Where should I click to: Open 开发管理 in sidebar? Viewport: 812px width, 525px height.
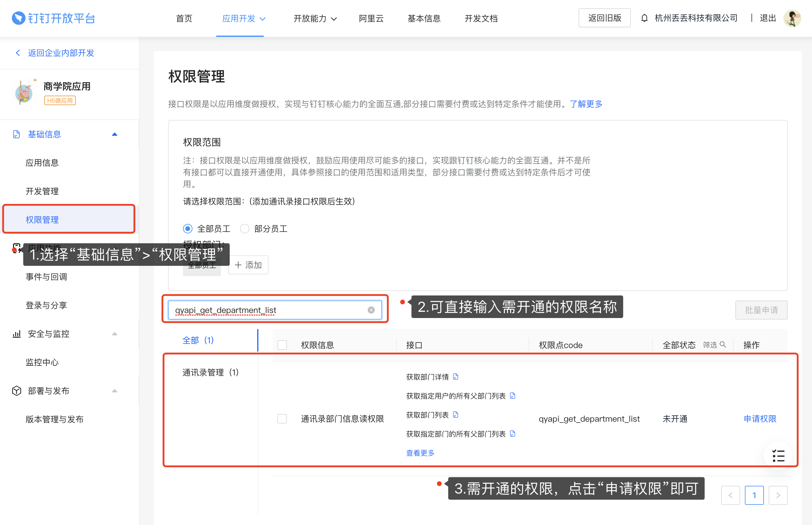coord(42,191)
